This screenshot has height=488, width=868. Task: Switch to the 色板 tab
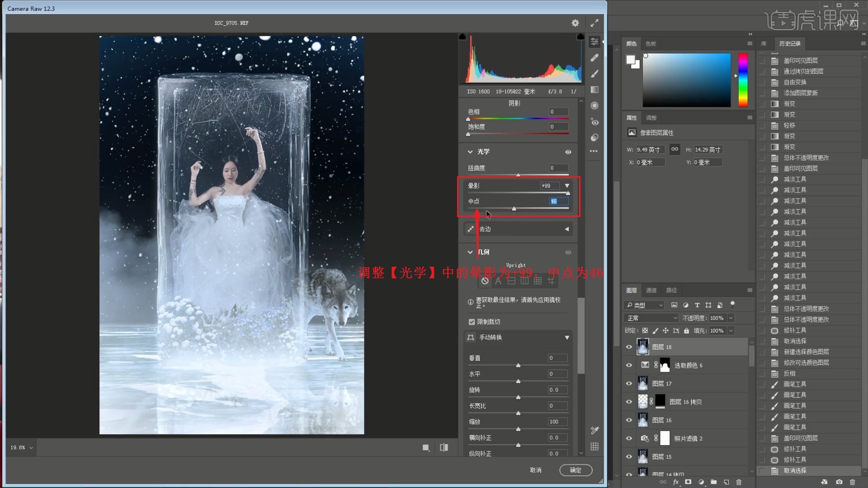point(651,44)
